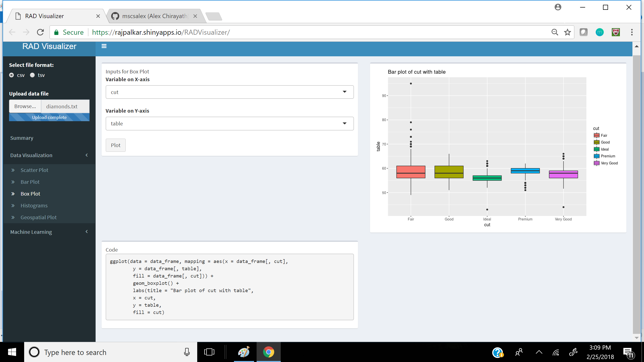644x362 pixels.
Task: Open the McAfee extension icon
Action: tap(616, 32)
